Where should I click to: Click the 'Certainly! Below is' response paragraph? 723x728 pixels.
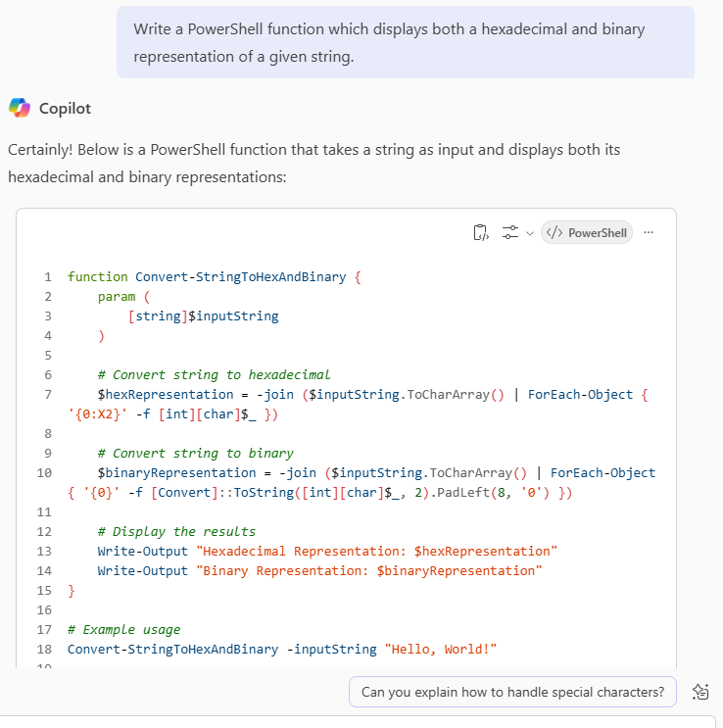(313, 163)
